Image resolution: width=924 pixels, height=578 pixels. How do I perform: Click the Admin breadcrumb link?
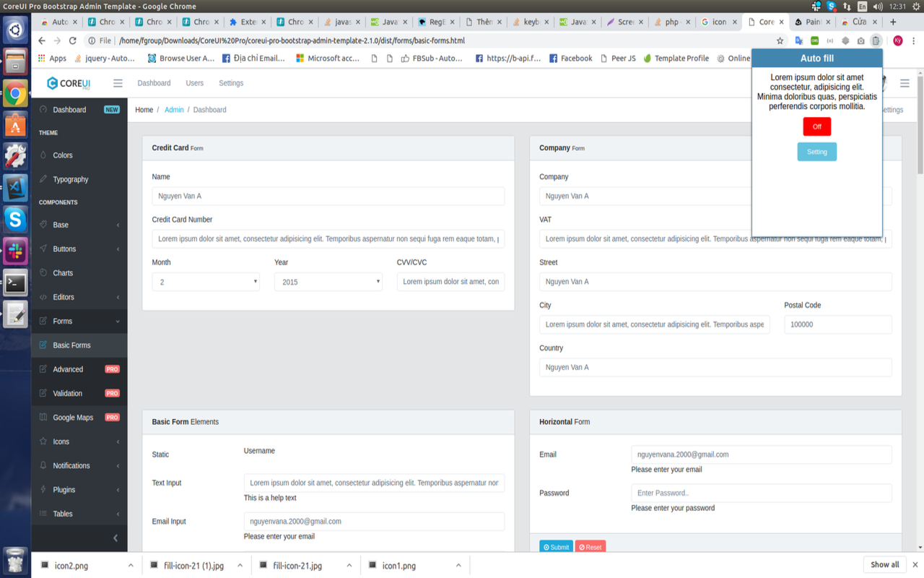[x=174, y=110]
